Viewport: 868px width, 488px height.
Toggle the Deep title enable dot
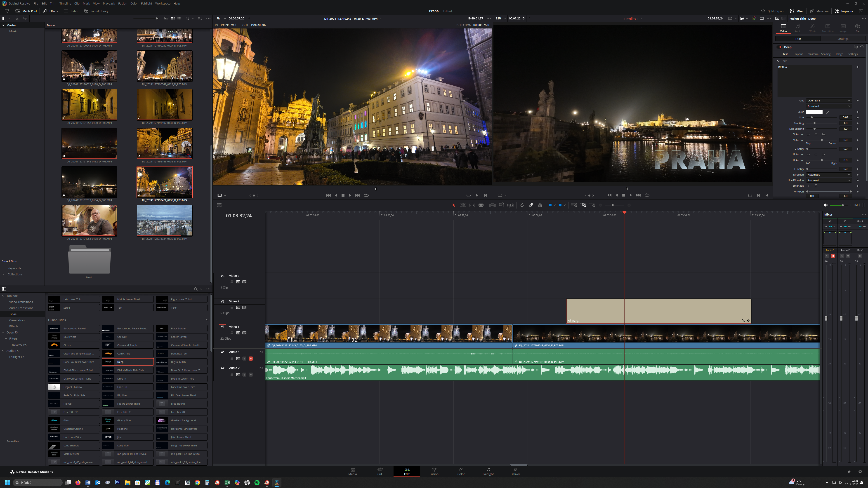point(780,47)
